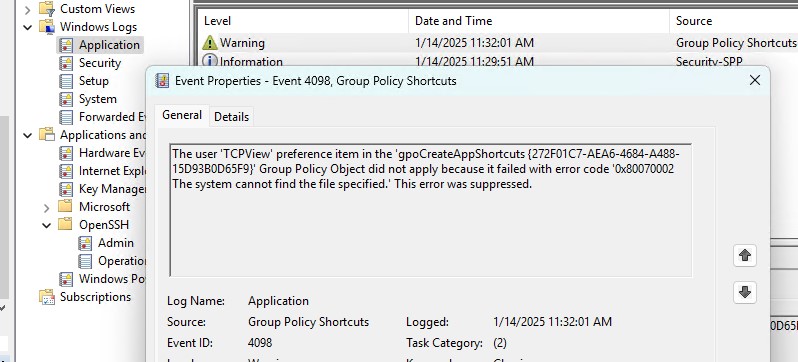Viewport: 798px width, 362px height.
Task: Click the Forwarded Events log icon
Action: click(x=66, y=117)
